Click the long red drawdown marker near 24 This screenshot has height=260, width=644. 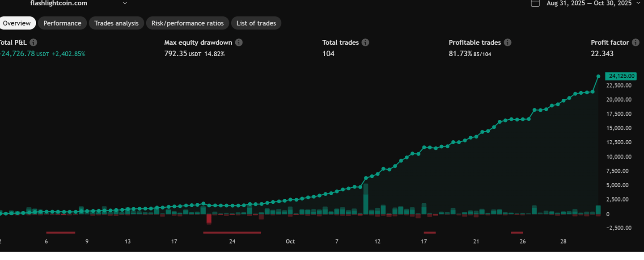pos(232,232)
